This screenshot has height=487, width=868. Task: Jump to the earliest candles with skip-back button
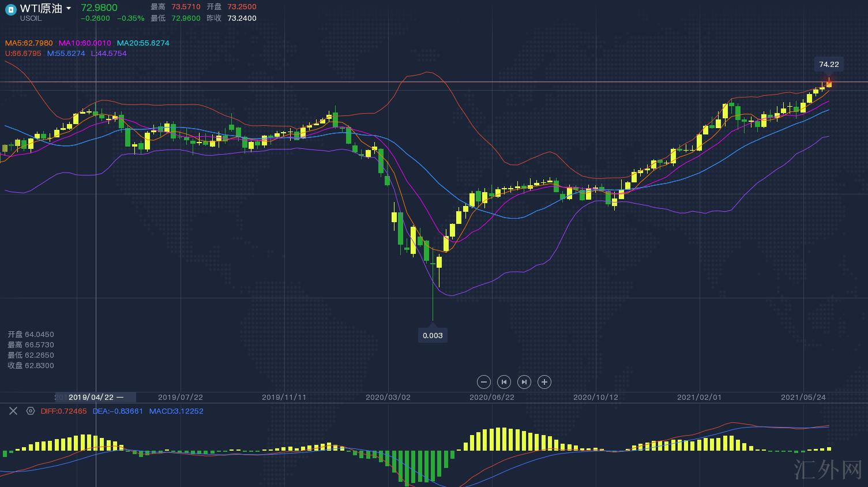click(504, 382)
